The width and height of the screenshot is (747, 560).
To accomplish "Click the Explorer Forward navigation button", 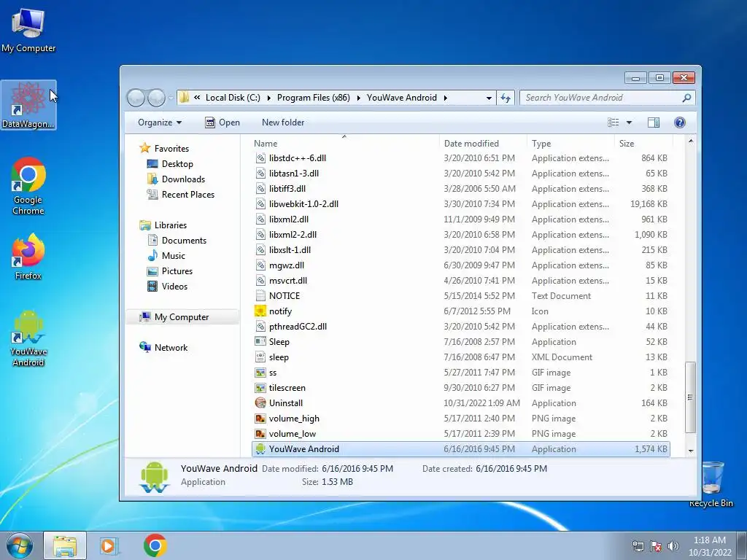I will (x=156, y=98).
